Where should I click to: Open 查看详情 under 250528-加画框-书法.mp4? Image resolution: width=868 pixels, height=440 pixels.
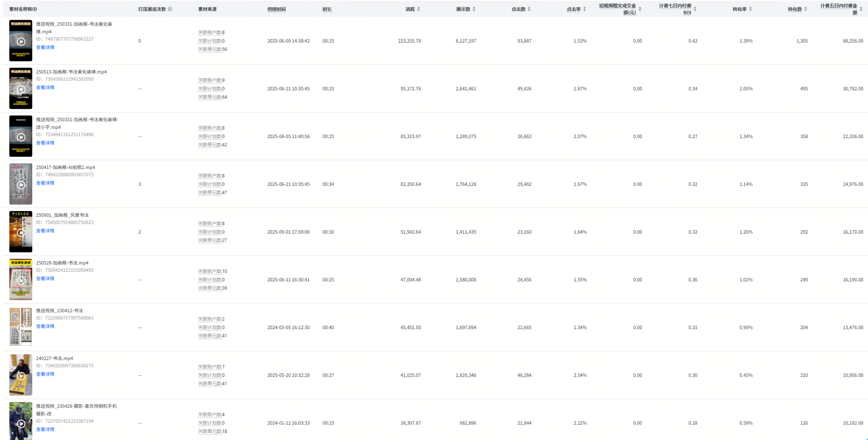45,279
